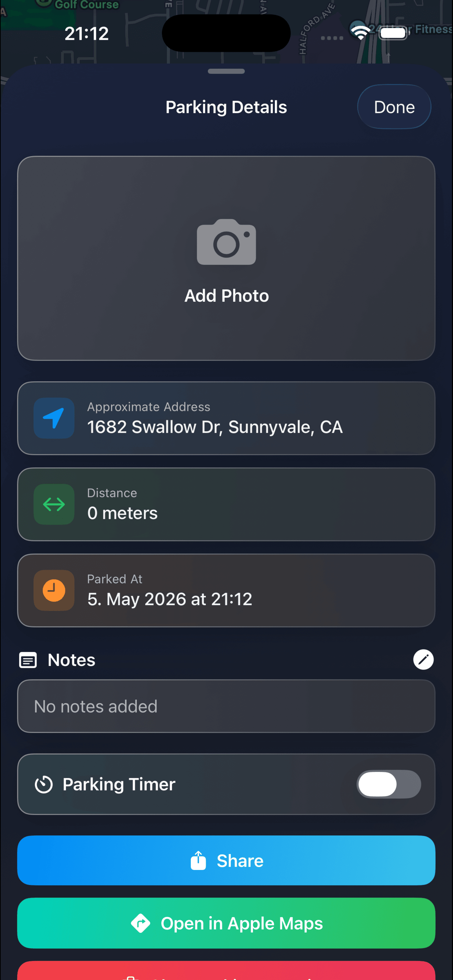Click the green distance arrows icon

click(x=54, y=504)
